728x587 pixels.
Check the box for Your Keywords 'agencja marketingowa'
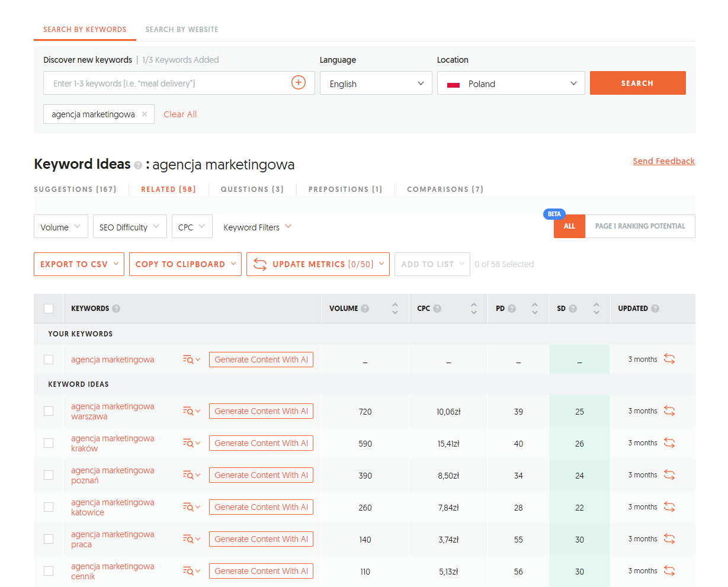pos(49,360)
